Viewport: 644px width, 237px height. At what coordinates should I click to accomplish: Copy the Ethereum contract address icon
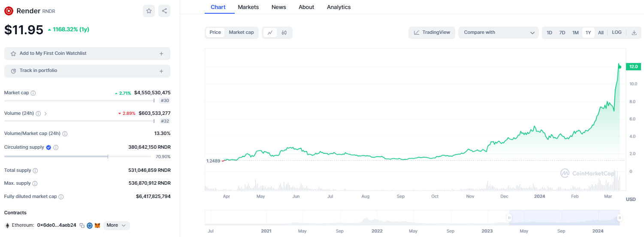click(x=82, y=225)
